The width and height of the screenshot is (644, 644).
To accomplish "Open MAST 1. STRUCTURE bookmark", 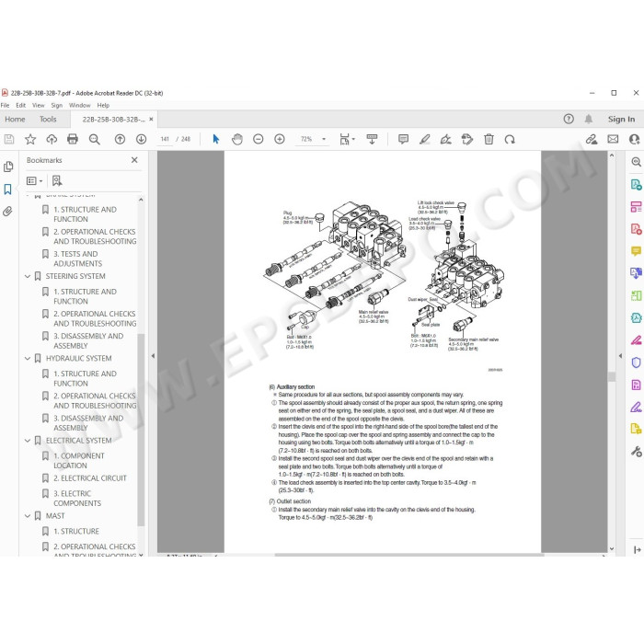I will click(76, 531).
